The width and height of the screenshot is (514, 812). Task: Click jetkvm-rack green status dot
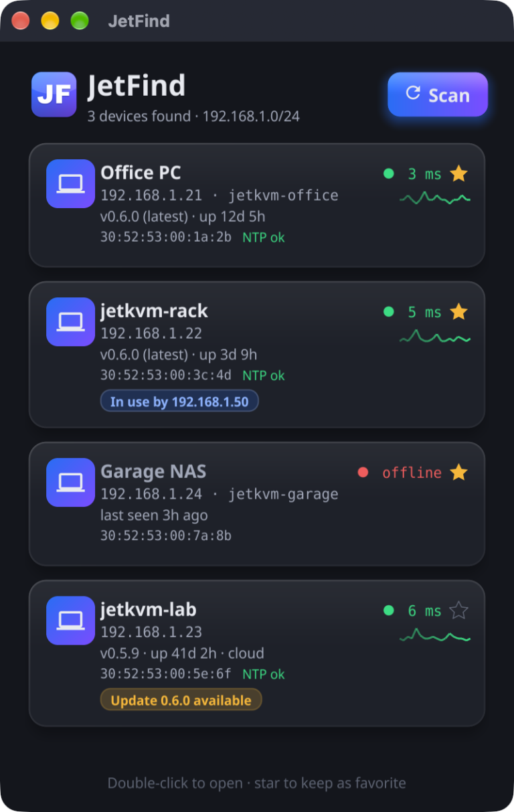[389, 312]
